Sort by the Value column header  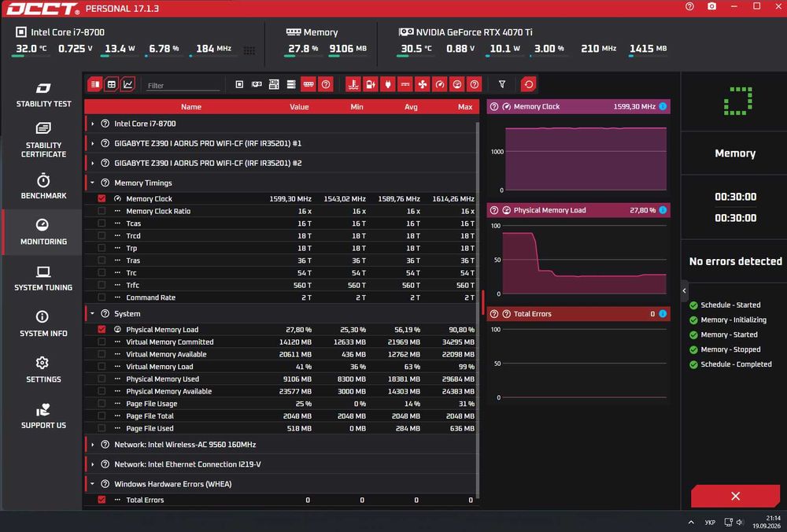[x=299, y=107]
